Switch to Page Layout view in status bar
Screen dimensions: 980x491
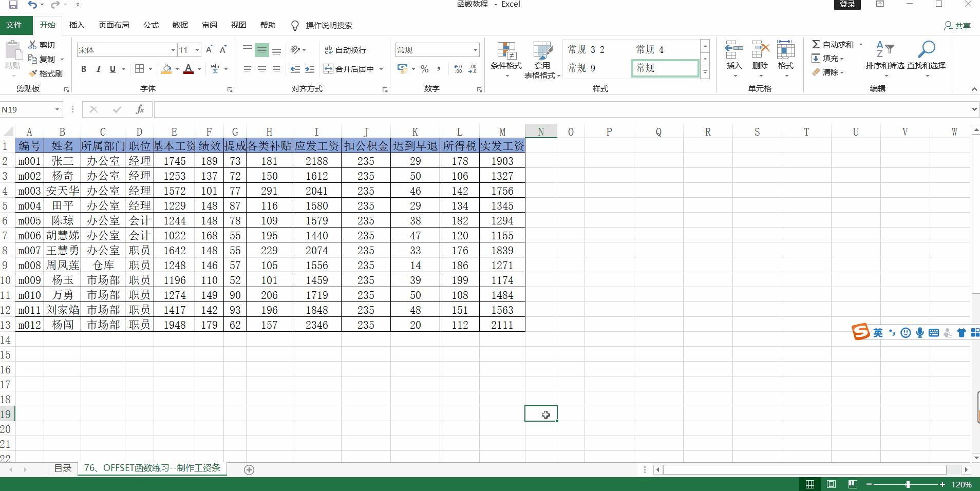point(831,484)
